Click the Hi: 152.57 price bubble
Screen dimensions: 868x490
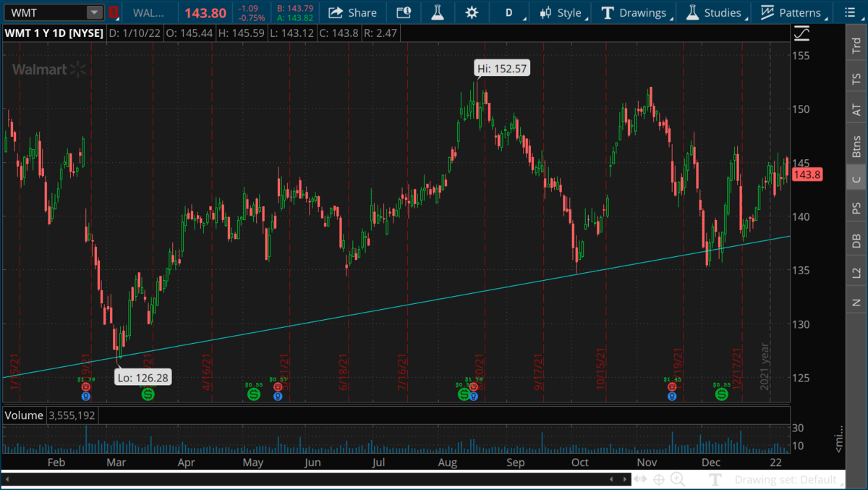502,69
